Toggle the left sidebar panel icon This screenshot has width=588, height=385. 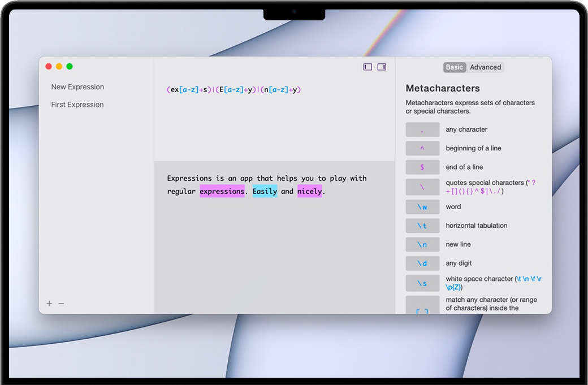[x=367, y=67]
